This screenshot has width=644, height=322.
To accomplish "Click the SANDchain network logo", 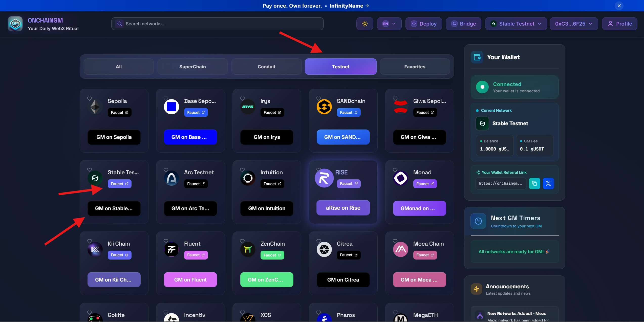I will pos(324,107).
